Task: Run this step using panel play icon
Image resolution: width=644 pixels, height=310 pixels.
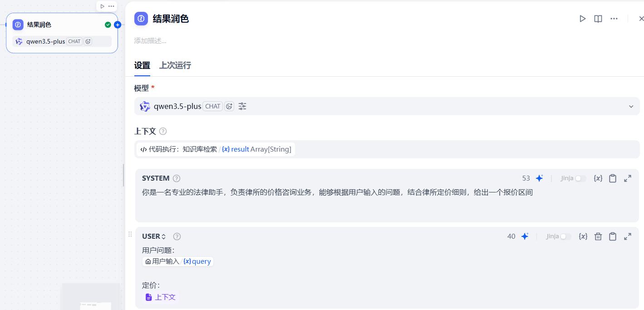Action: (x=583, y=19)
